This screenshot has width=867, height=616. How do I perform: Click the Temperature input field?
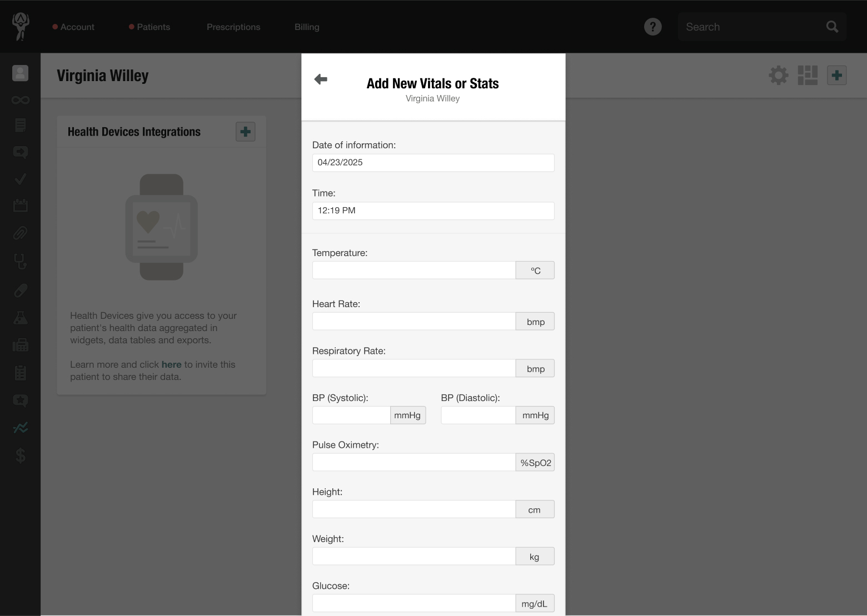pos(413,270)
